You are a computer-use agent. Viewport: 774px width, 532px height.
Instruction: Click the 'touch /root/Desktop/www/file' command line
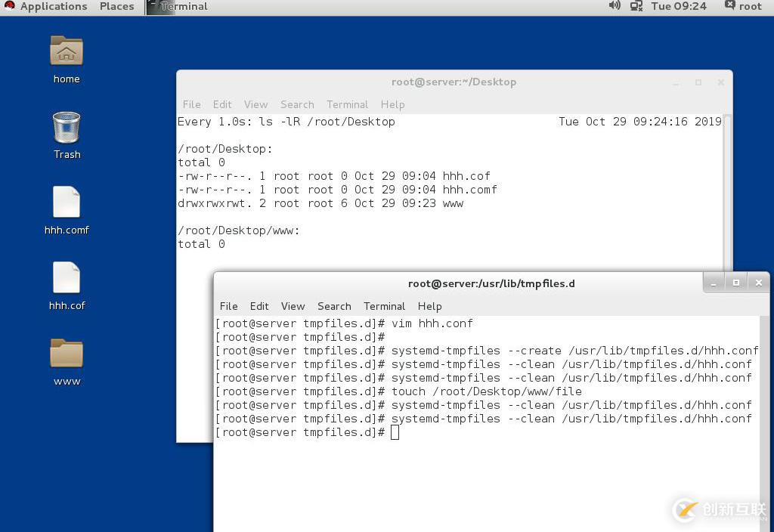399,391
